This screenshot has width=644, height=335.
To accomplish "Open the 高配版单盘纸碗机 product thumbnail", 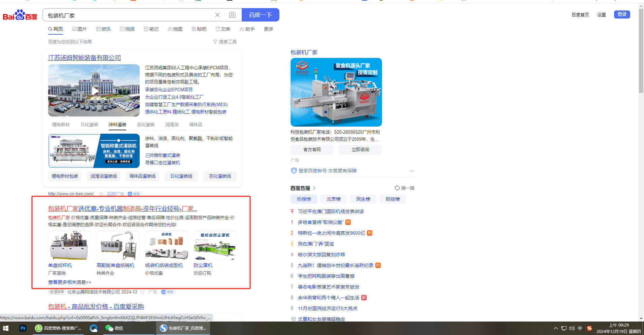I will tap(118, 245).
